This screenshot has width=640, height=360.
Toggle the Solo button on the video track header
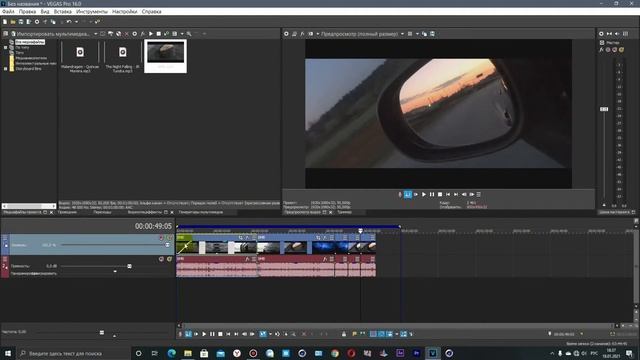(169, 238)
